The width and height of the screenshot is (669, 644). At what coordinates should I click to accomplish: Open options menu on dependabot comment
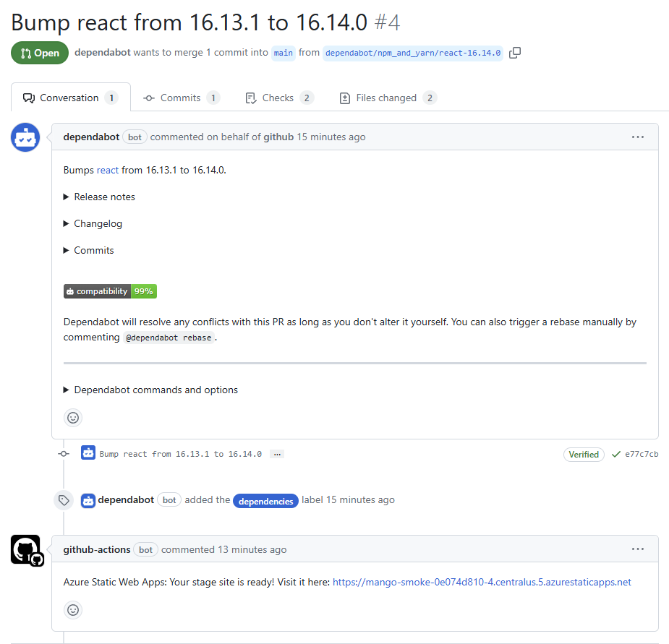(x=637, y=137)
